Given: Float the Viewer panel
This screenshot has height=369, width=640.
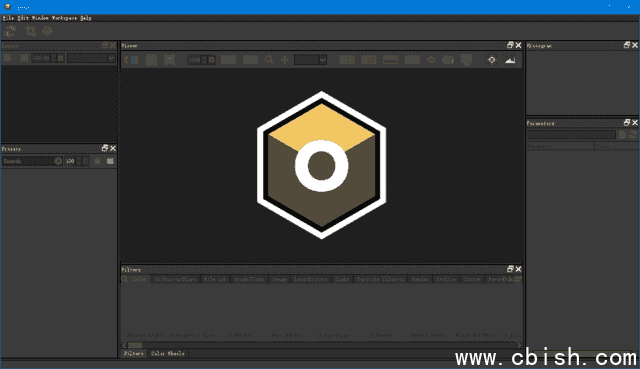Looking at the screenshot, I should click(510, 45).
